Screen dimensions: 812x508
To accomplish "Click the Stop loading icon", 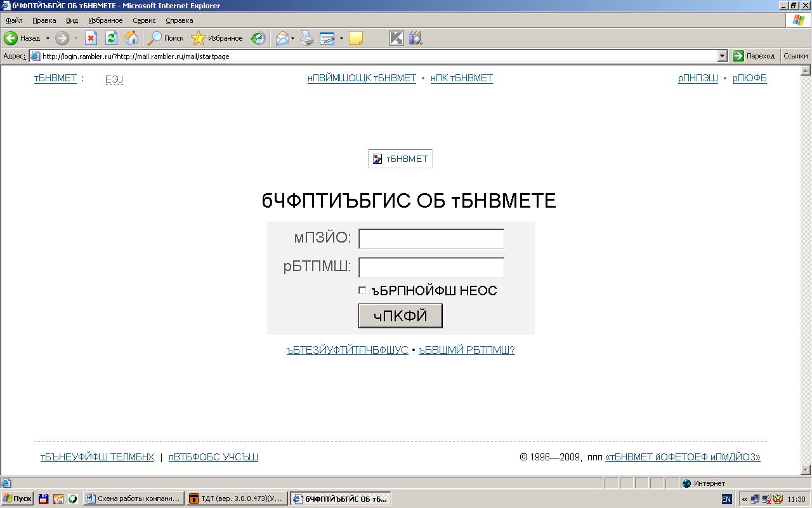I will (x=91, y=38).
